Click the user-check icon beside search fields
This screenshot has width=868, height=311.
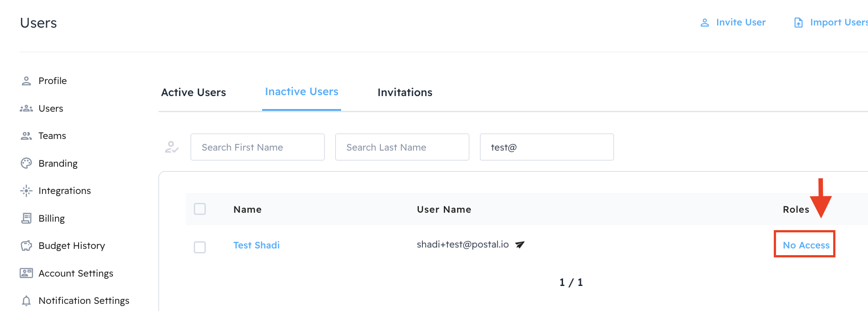click(x=171, y=147)
